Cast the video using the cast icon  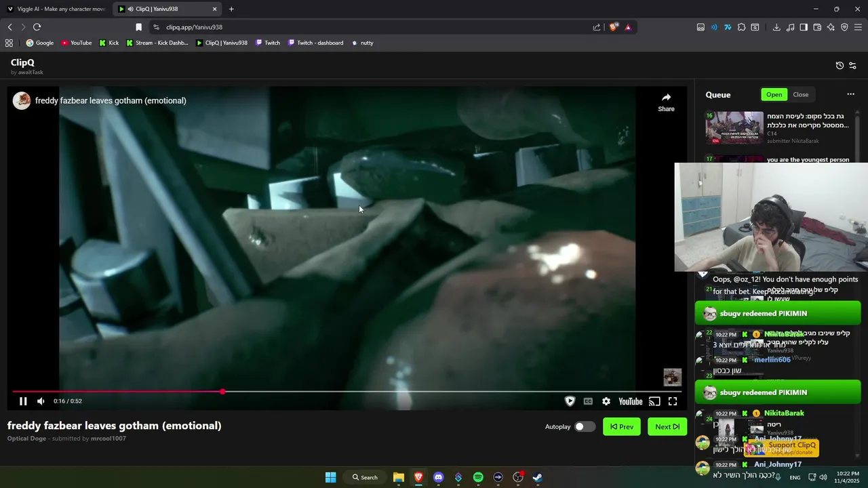[x=654, y=401]
